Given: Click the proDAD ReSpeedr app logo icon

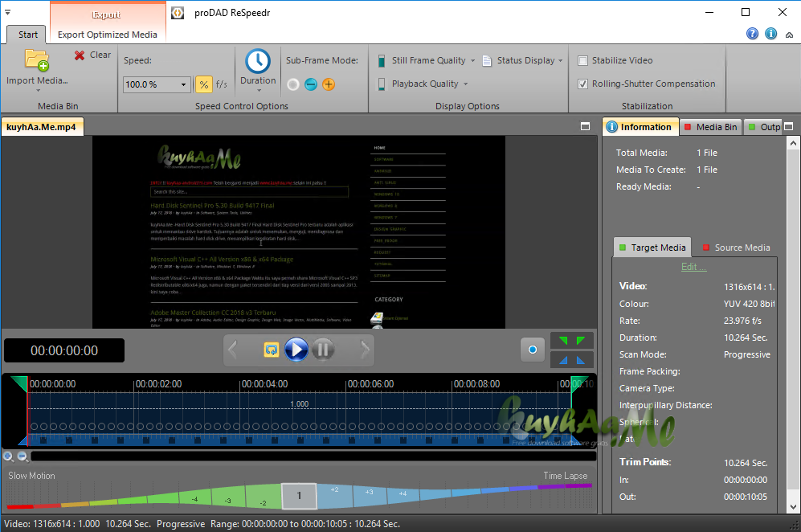Looking at the screenshot, I should pos(178,14).
